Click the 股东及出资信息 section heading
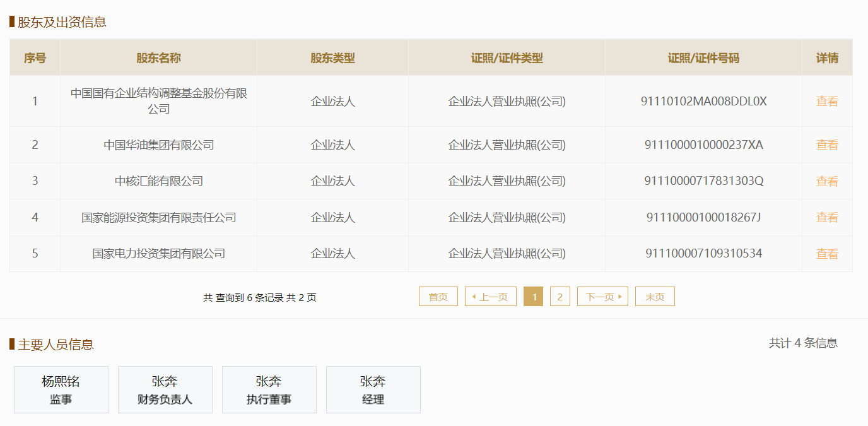This screenshot has width=868, height=426. coord(62,22)
